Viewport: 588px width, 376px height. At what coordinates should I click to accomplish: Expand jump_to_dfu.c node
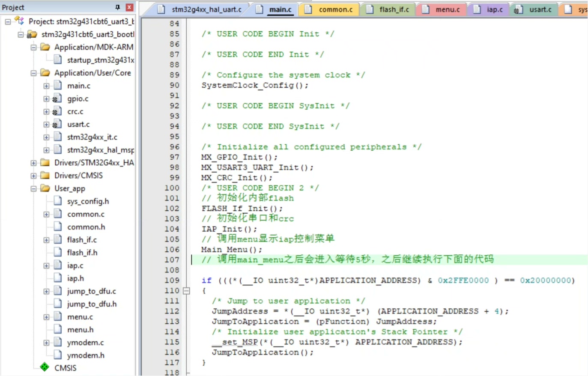point(46,291)
